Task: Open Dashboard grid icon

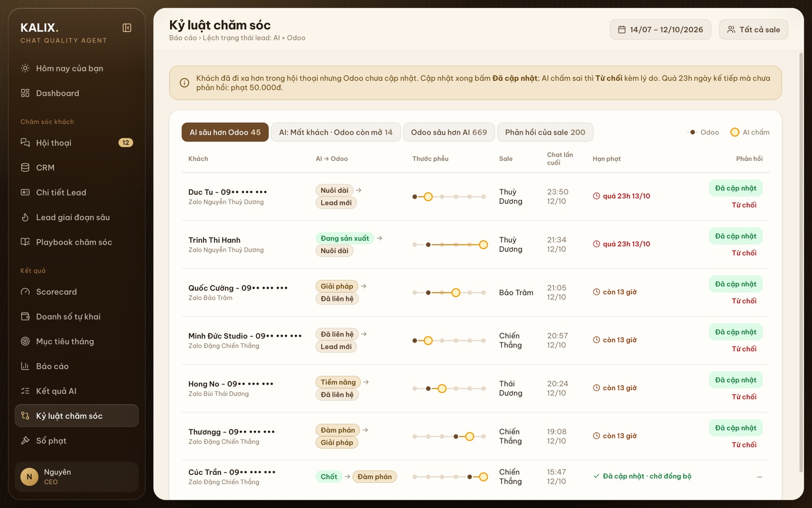Action: (x=25, y=93)
